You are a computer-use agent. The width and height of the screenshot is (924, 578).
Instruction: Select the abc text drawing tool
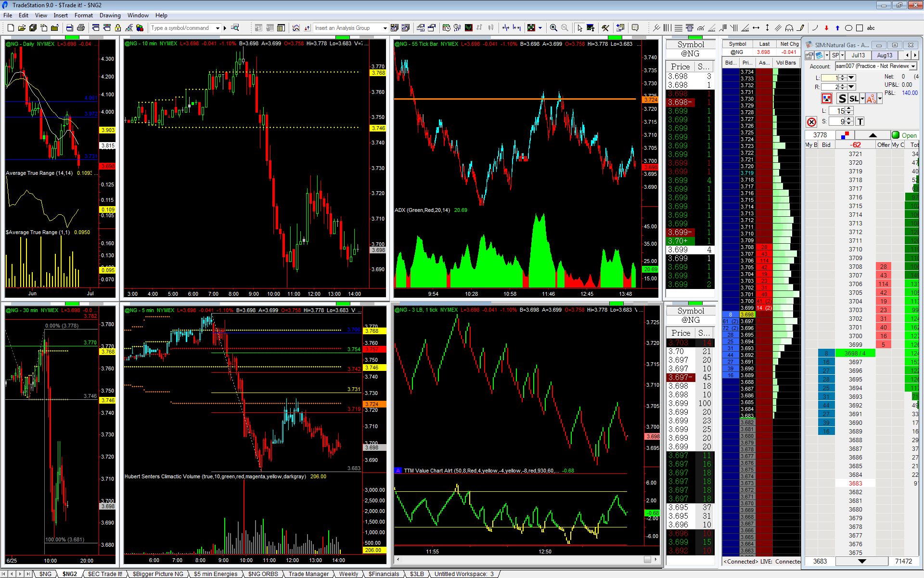coord(871,28)
